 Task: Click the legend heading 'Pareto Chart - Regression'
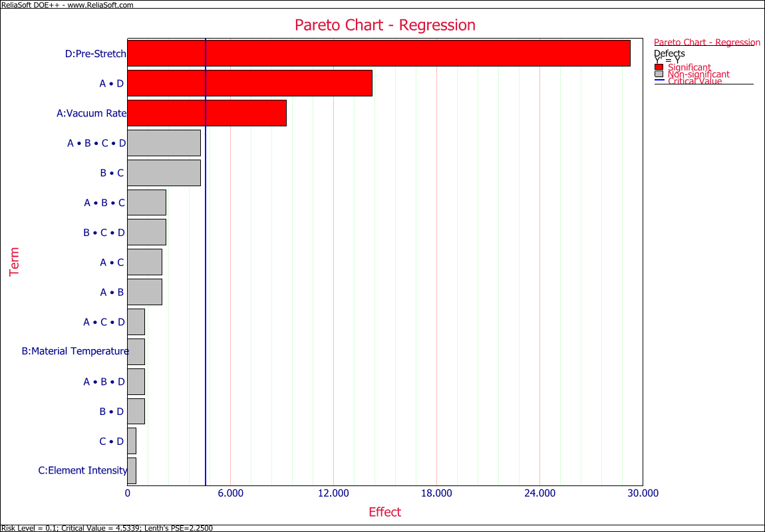pyautogui.click(x=707, y=43)
